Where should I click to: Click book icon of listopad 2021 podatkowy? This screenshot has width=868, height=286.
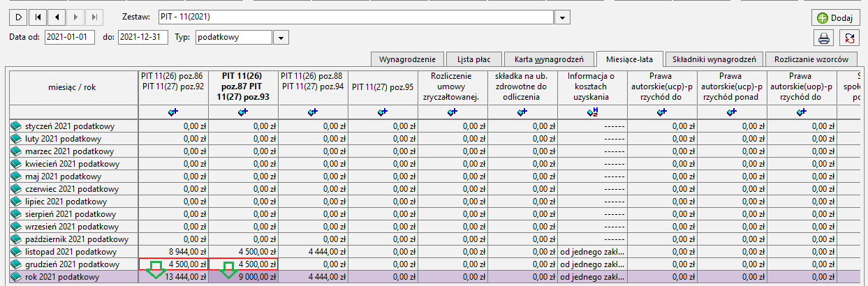pyautogui.click(x=16, y=251)
